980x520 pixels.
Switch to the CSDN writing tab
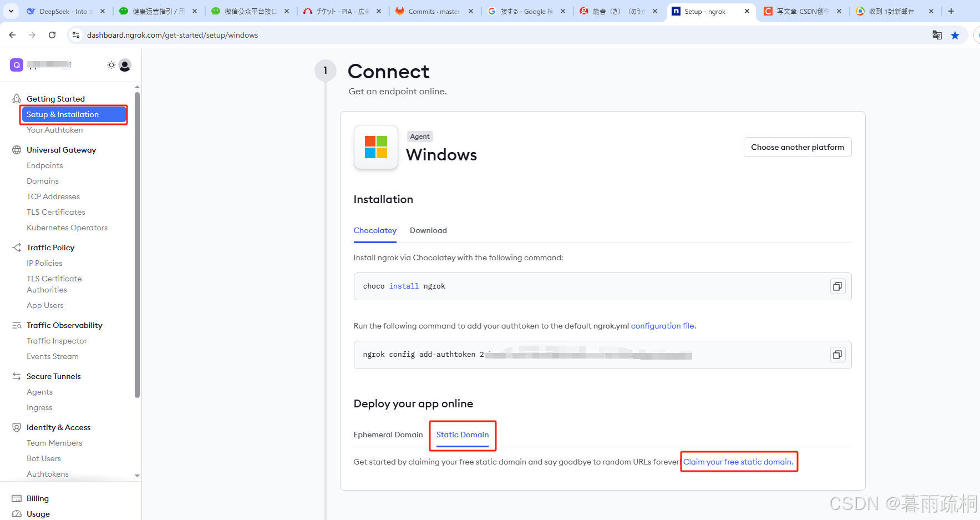tap(803, 11)
